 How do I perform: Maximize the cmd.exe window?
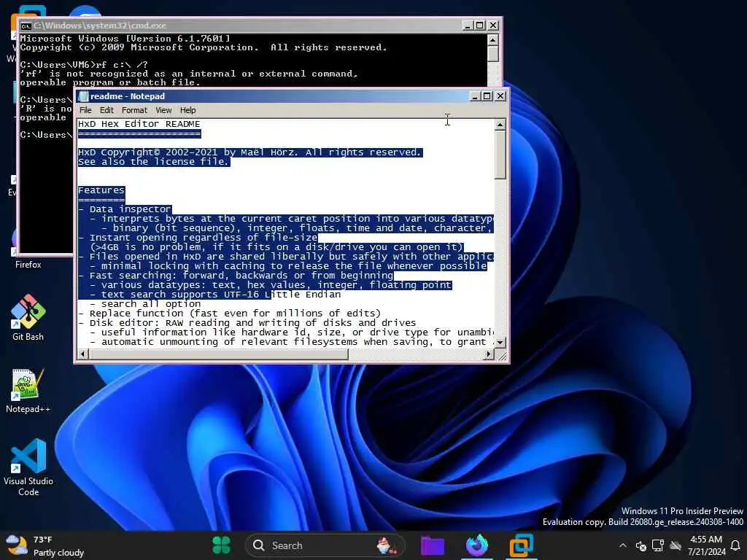point(480,26)
